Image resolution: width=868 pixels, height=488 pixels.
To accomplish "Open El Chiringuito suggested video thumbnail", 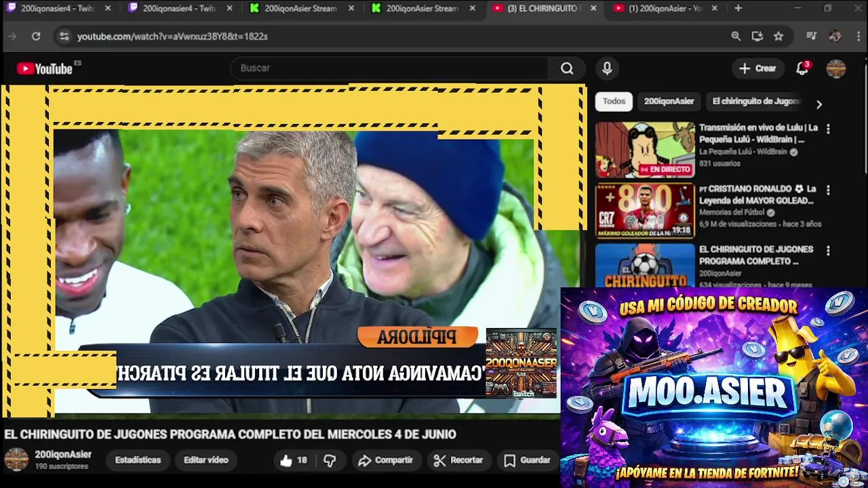I will click(x=645, y=266).
